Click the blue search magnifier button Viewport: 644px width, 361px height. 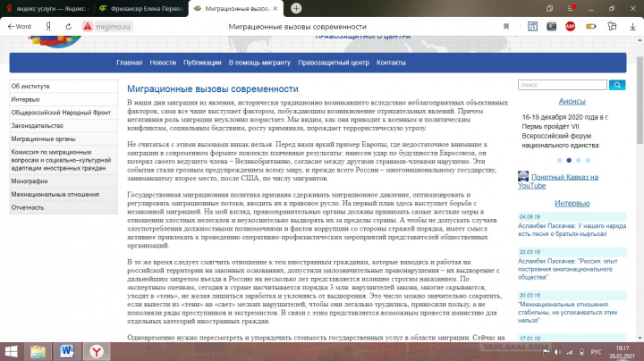point(617,85)
